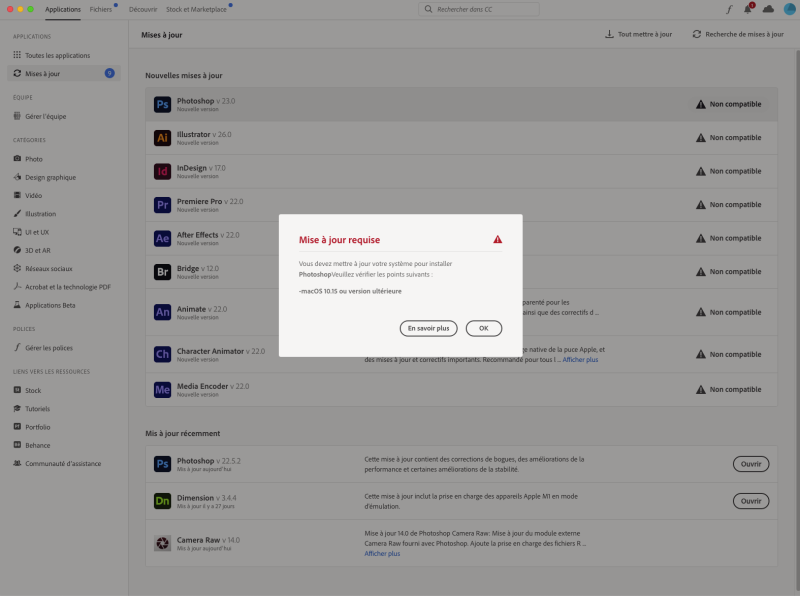This screenshot has width=800, height=596.
Task: Click the vertical scrollbar on right
Action: point(797,321)
